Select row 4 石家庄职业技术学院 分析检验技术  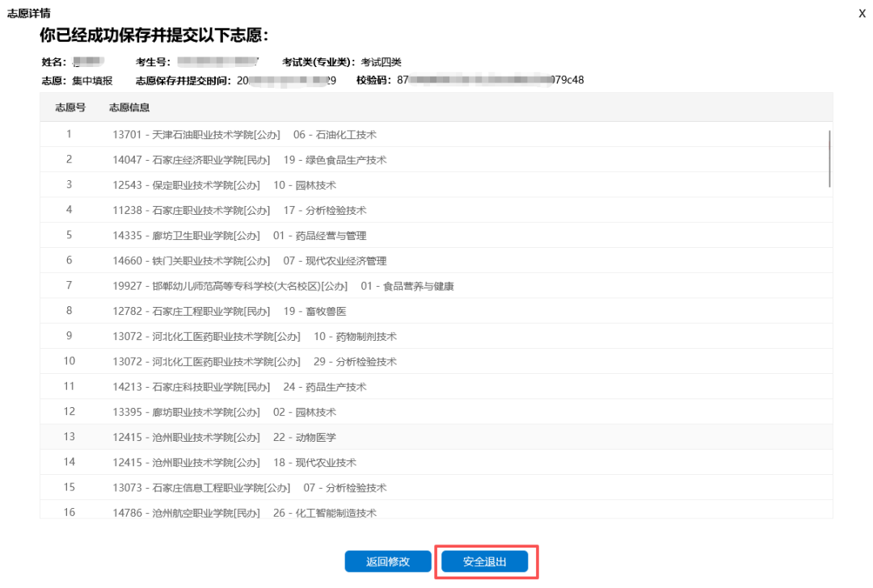323,210
